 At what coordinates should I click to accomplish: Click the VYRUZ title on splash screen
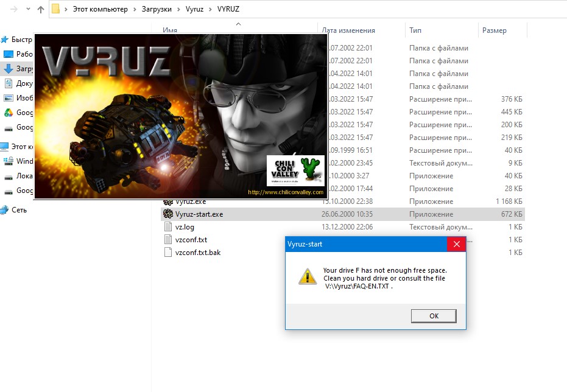tap(107, 61)
